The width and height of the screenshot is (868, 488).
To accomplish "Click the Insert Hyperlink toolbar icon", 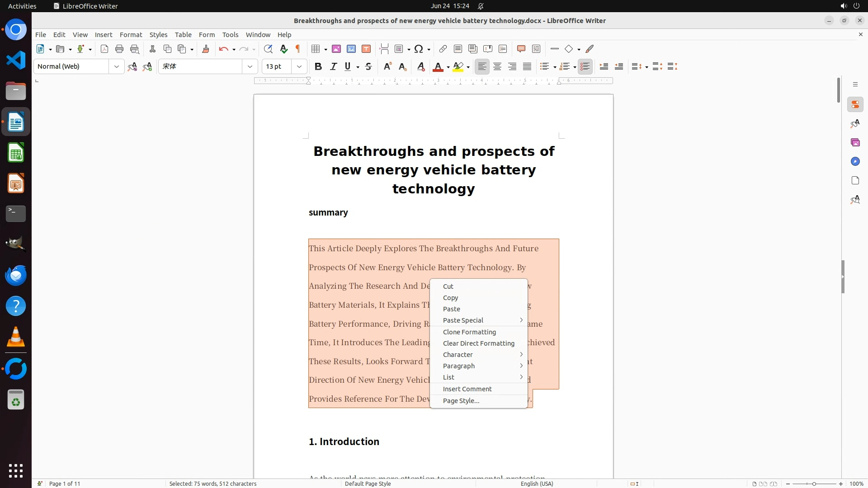I will pyautogui.click(x=443, y=49).
